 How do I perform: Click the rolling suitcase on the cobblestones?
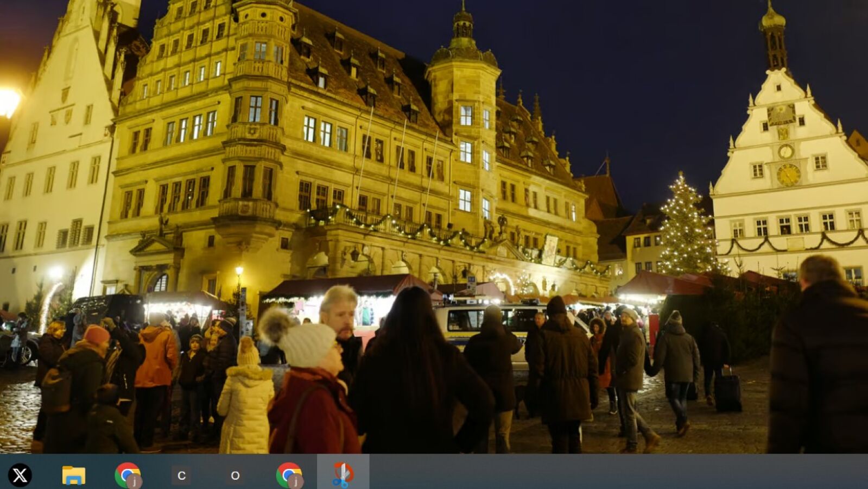click(727, 392)
